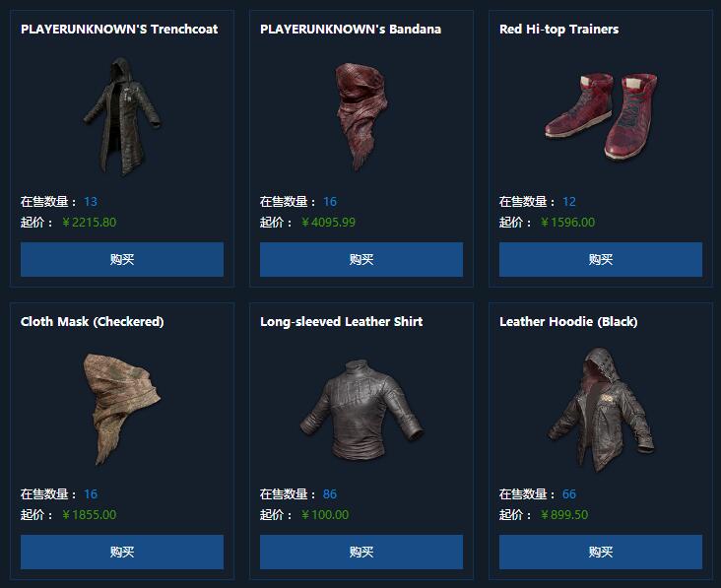Select the Cloth Mask (Checkered) title
Image resolution: width=721 pixels, height=588 pixels.
(x=92, y=321)
